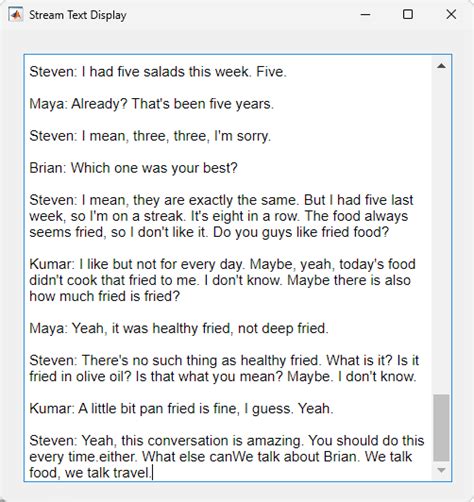Minimize the Stream Text Display window
This screenshot has width=474, height=502.
[x=365, y=15]
